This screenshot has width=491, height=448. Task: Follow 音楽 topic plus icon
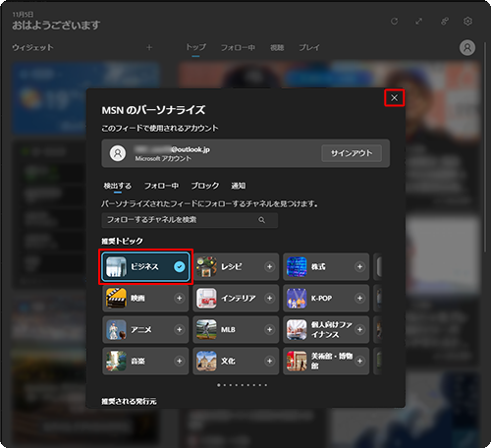(x=179, y=362)
